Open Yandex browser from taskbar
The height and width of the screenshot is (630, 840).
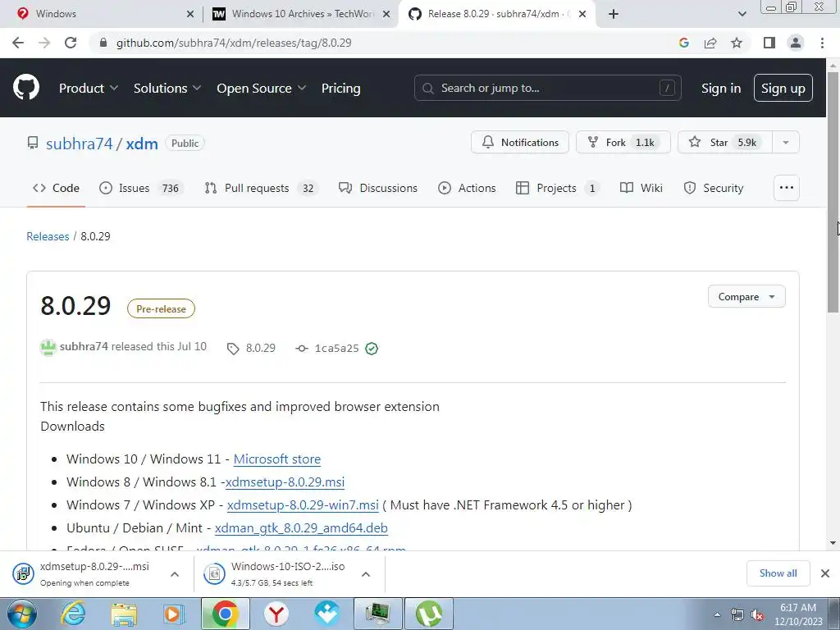click(276, 614)
